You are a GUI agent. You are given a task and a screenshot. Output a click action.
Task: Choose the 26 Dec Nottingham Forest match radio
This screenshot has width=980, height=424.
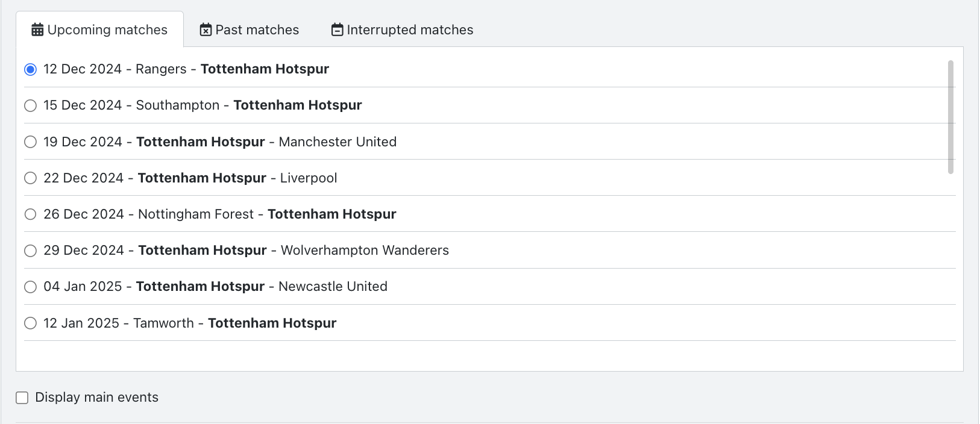(x=30, y=214)
